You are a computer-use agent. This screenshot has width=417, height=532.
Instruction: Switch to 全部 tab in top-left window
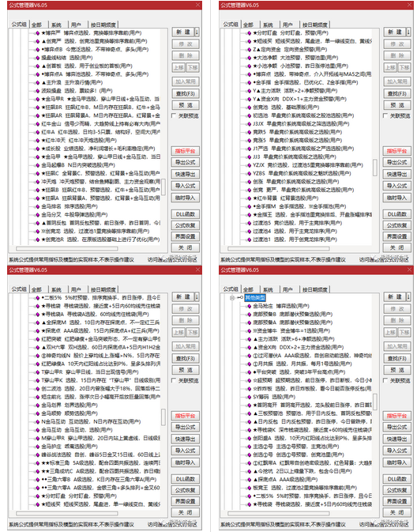point(37,25)
